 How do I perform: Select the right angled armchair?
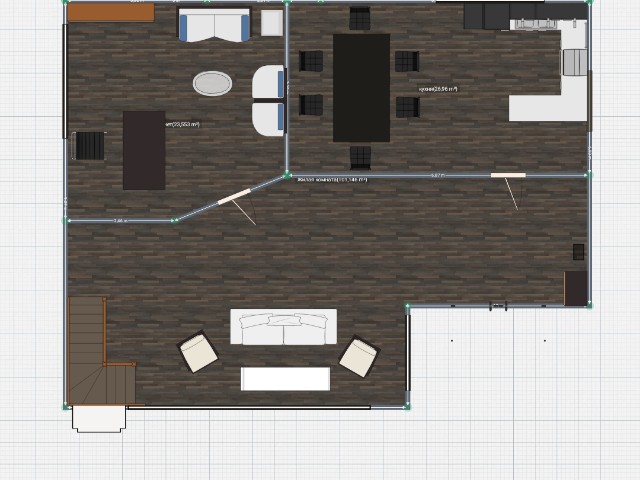[358, 356]
